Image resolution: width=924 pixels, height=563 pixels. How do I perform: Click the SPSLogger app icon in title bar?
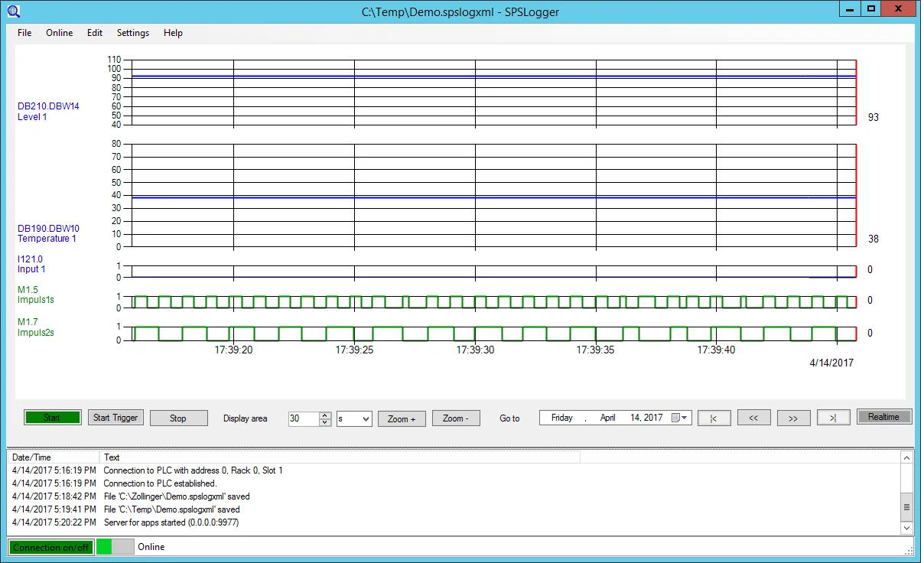click(x=14, y=11)
